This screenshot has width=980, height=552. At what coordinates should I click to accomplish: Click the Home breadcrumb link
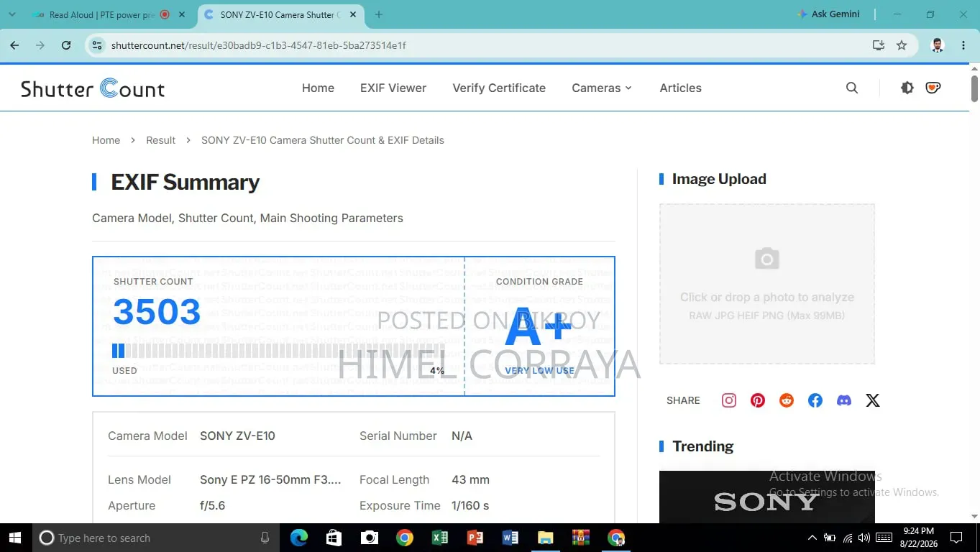106,140
